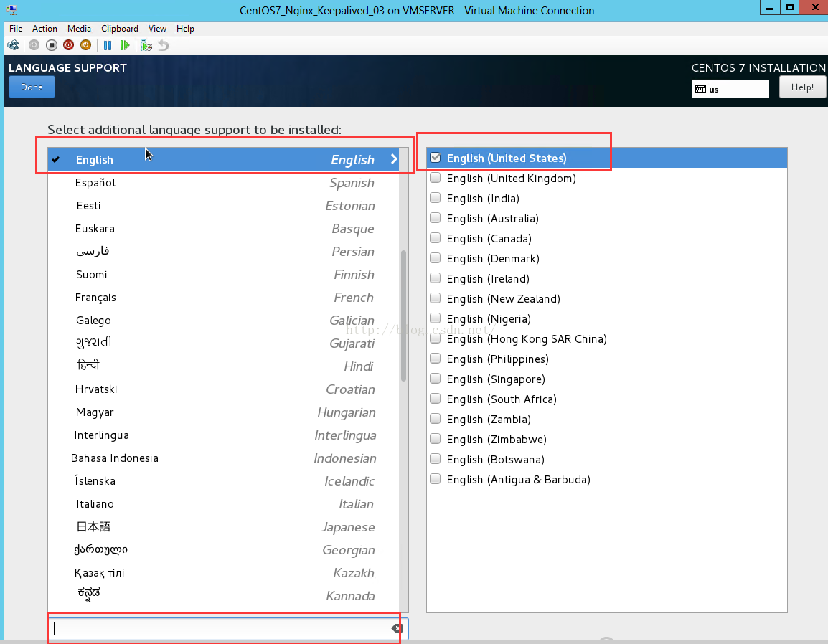Check the English (Denmark) box
The image size is (828, 644).
pyautogui.click(x=435, y=257)
